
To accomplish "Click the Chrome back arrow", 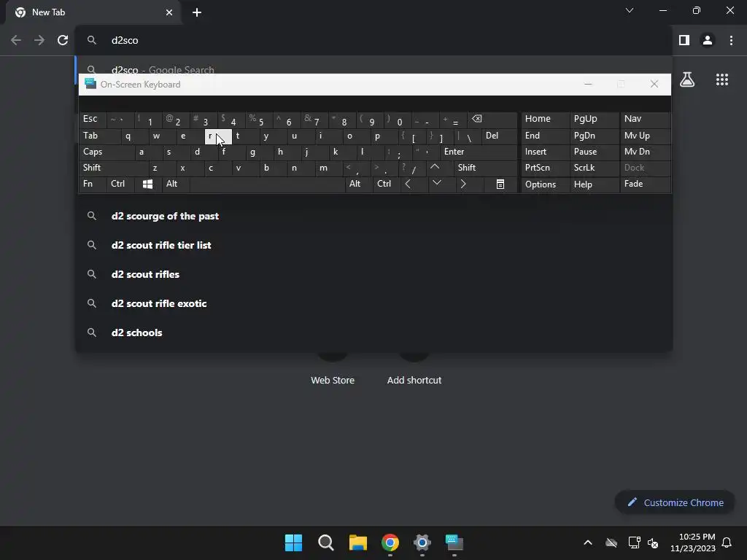I will pos(16,40).
